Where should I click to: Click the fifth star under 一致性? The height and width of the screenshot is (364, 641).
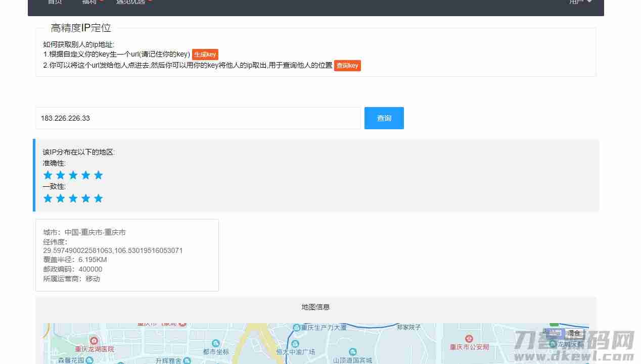99,198
